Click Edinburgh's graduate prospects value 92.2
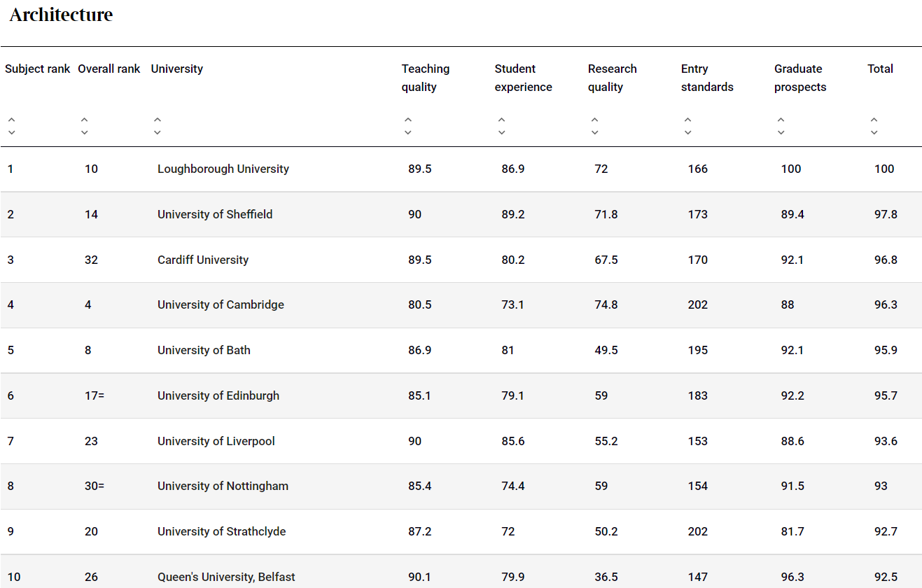 [792, 395]
